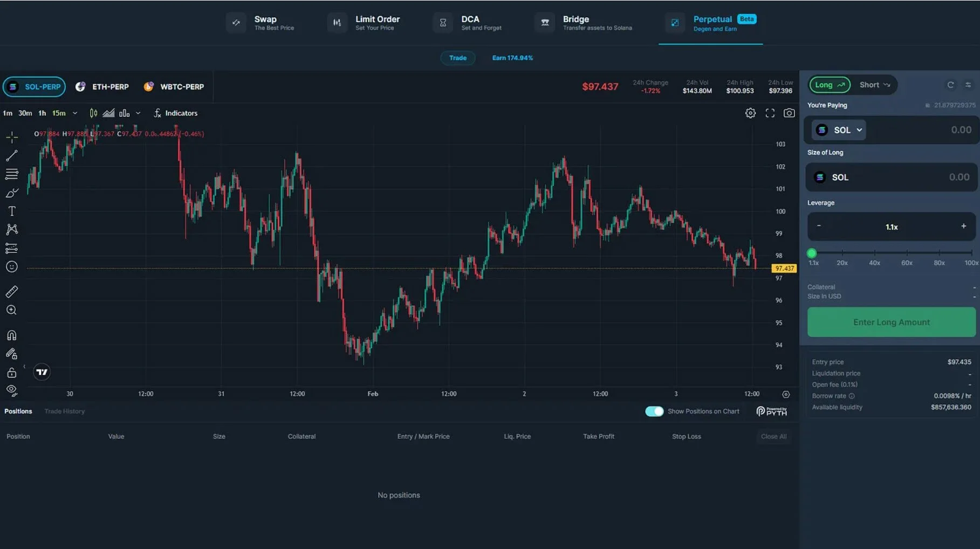Viewport: 980px width, 549px height.
Task: Toggle stay in drawing mode
Action: click(12, 354)
